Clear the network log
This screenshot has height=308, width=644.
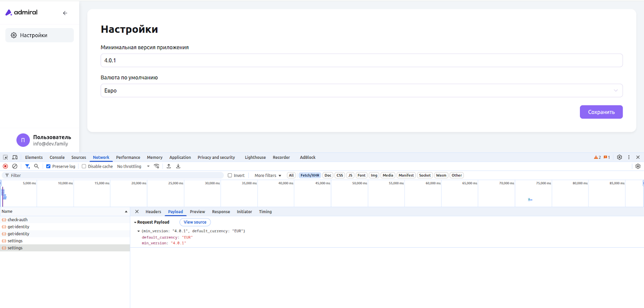click(x=15, y=166)
